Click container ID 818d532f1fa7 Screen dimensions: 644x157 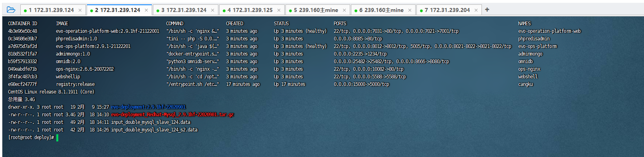click(23, 54)
